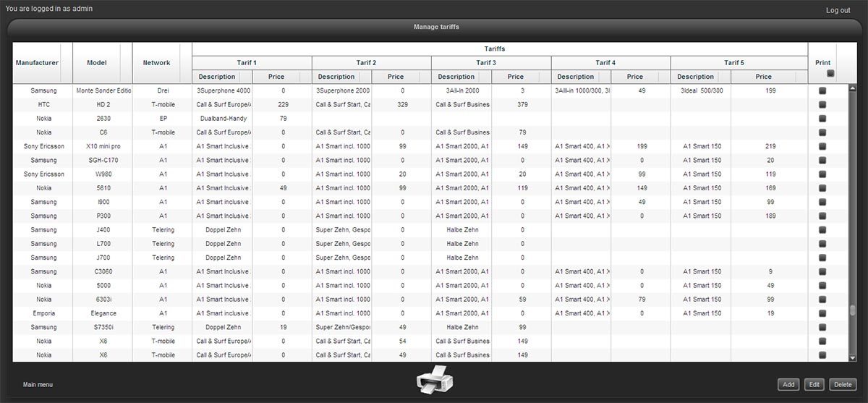Select the 'X10 mini pro' model cell
Screen dimensions: 868x403
[103, 147]
